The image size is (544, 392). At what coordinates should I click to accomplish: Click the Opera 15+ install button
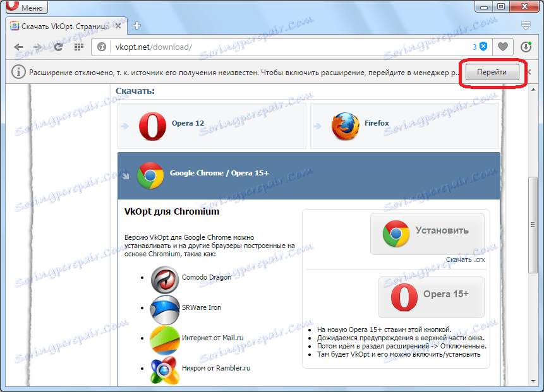tap(432, 297)
